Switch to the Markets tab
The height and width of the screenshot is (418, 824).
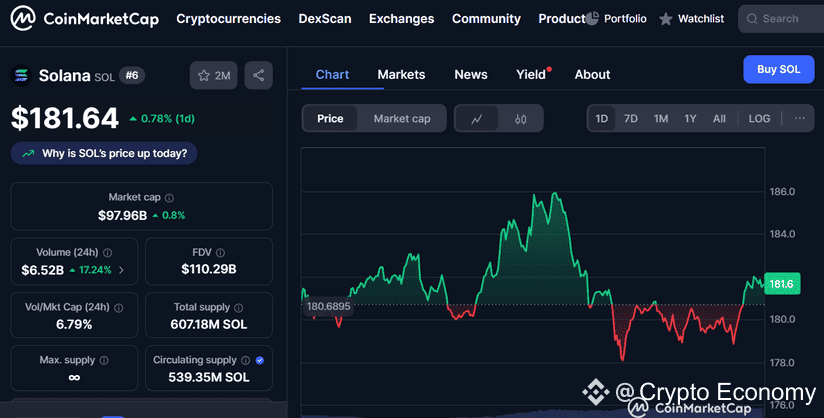tap(401, 75)
